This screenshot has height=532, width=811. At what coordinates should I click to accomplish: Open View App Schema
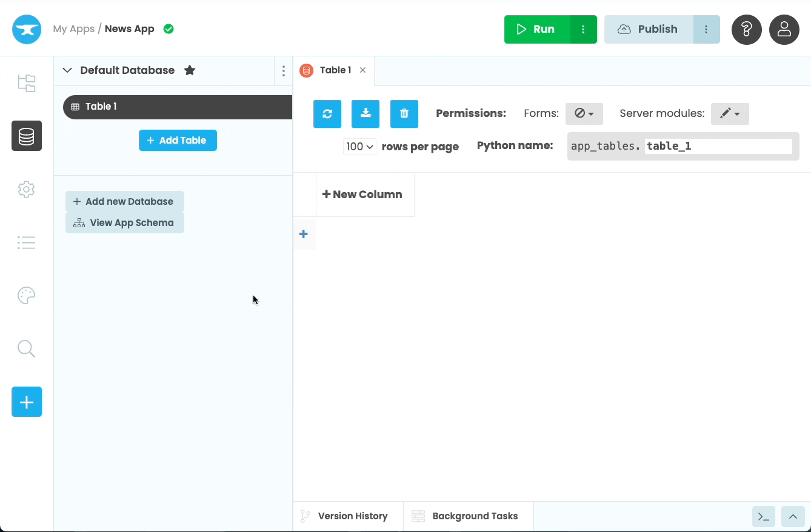124,222
